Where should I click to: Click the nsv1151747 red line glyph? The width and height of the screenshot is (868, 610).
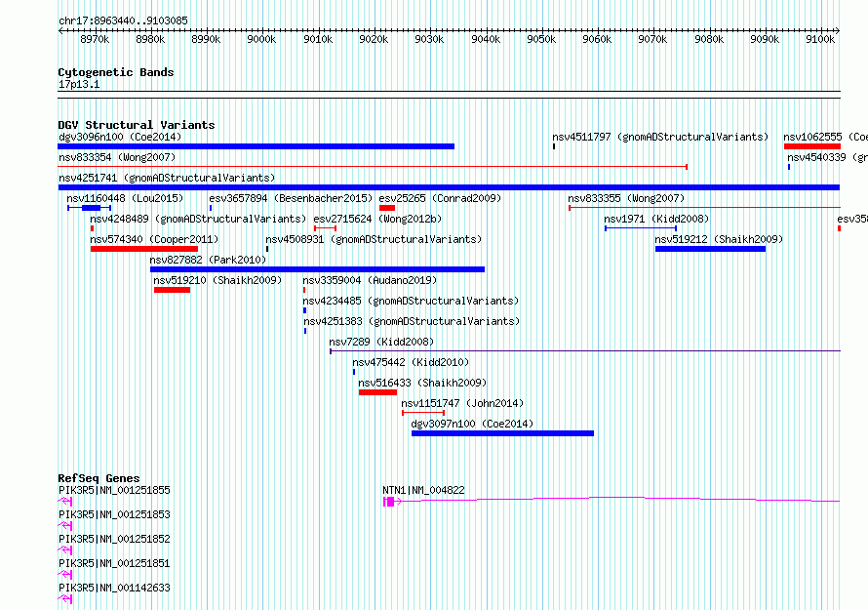click(x=423, y=413)
